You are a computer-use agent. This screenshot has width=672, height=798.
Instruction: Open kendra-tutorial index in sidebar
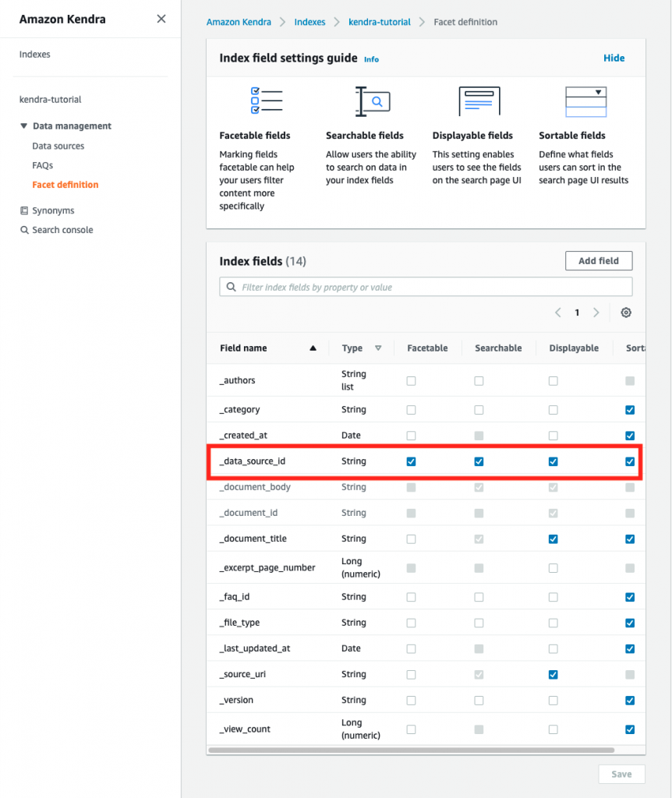pos(51,99)
